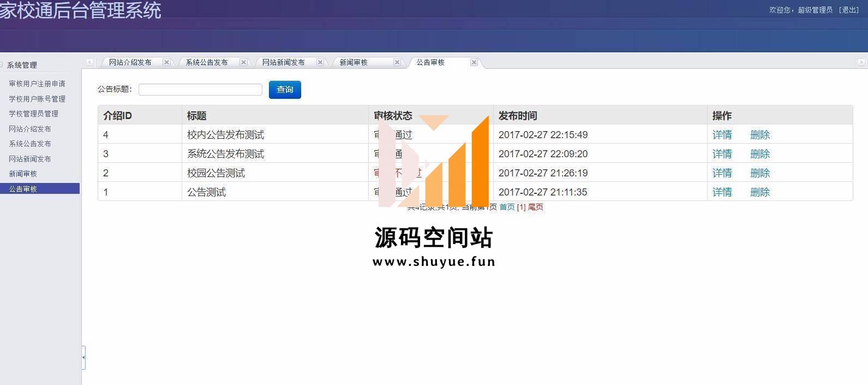Viewport: 868px width, 385px height.
Task: Open 学校用户账号管理 in sidebar
Action: tap(37, 99)
